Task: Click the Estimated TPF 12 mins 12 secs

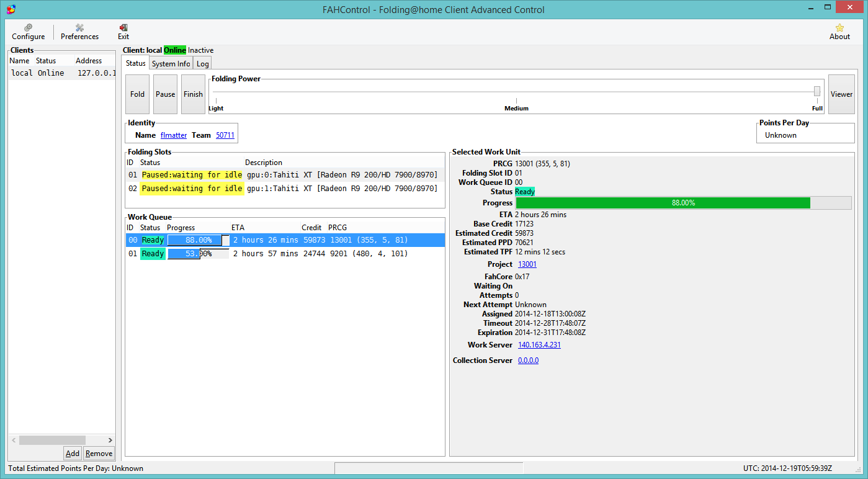Action: pos(540,252)
